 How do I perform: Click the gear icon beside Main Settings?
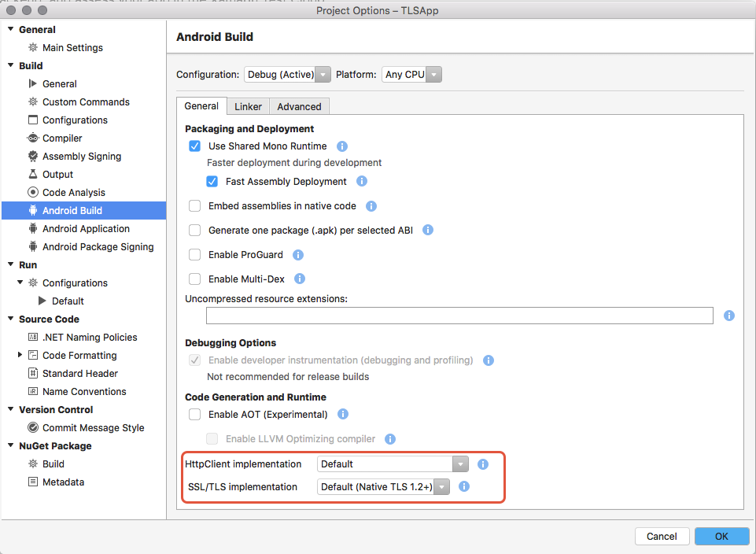tap(33, 47)
